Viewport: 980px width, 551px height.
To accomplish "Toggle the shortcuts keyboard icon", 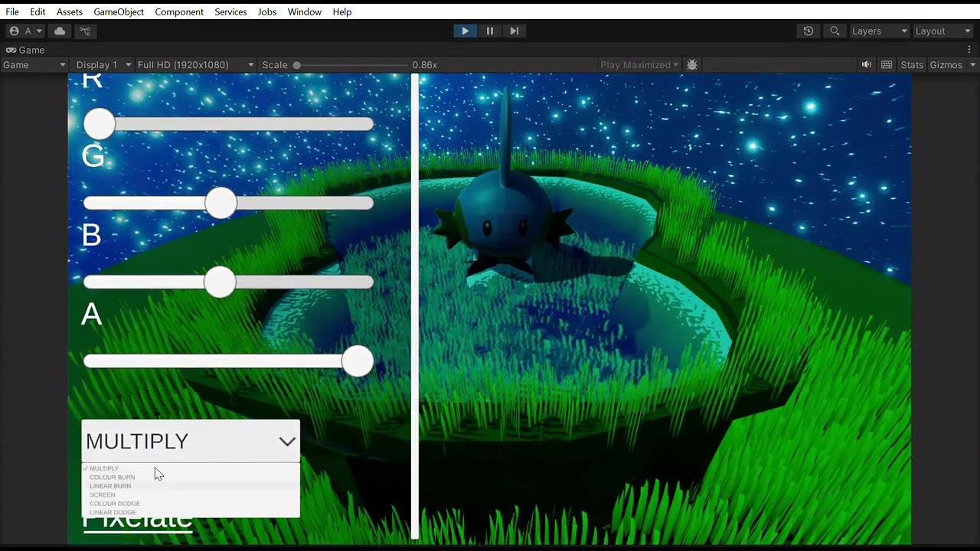I will tap(887, 65).
